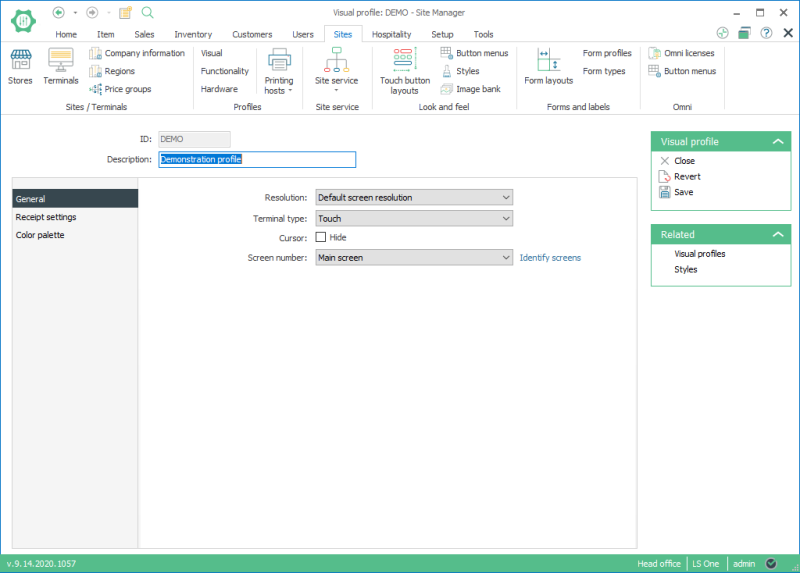Collapse the Visual profile panel
The width and height of the screenshot is (800, 573).
[778, 141]
